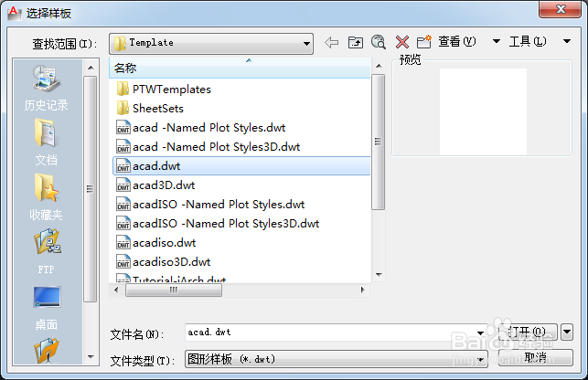Expand the file name history dropdown

click(480, 332)
